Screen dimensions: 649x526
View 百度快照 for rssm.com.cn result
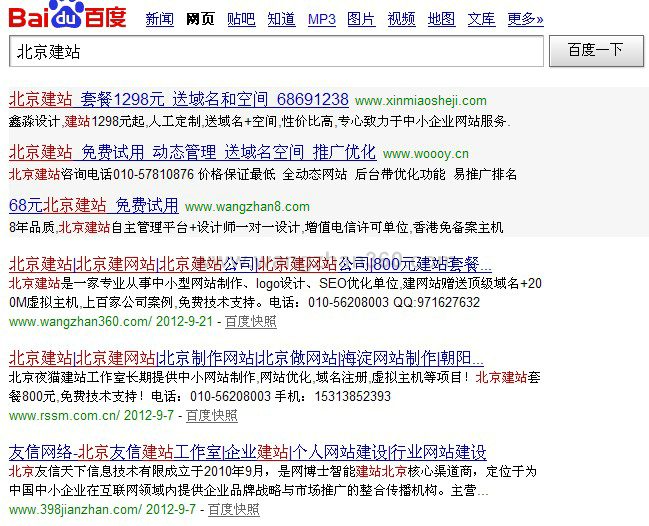pyautogui.click(x=212, y=415)
